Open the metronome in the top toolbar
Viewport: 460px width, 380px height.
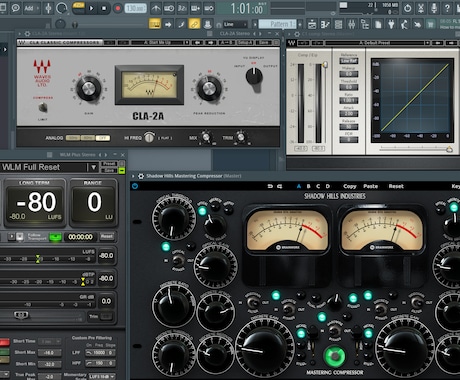point(156,8)
